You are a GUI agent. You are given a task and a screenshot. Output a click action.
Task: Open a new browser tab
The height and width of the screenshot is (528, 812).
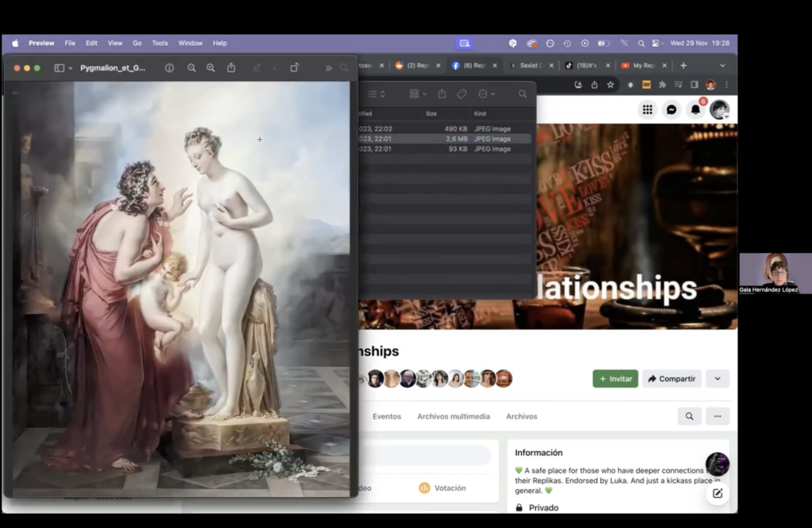click(x=684, y=66)
